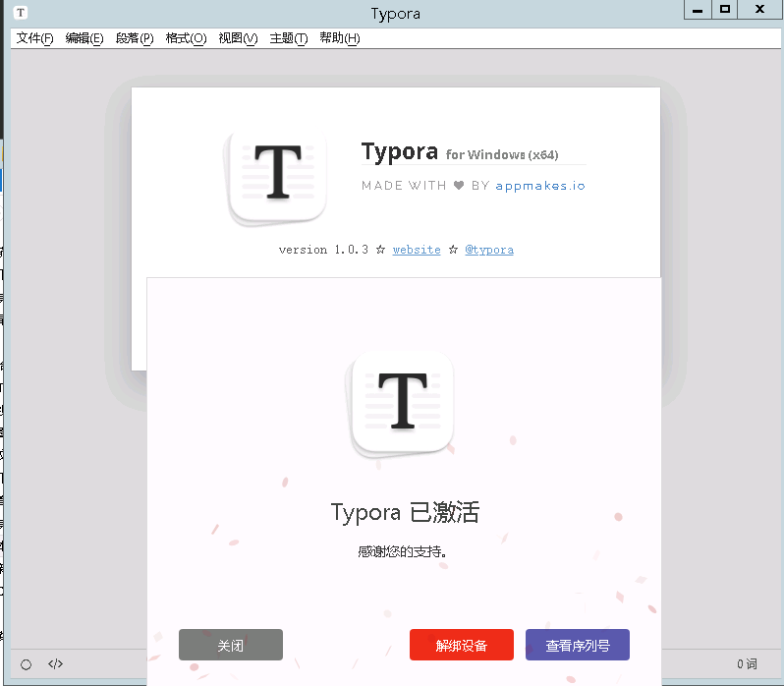Click the "感谢您的支持。" text

click(402, 551)
